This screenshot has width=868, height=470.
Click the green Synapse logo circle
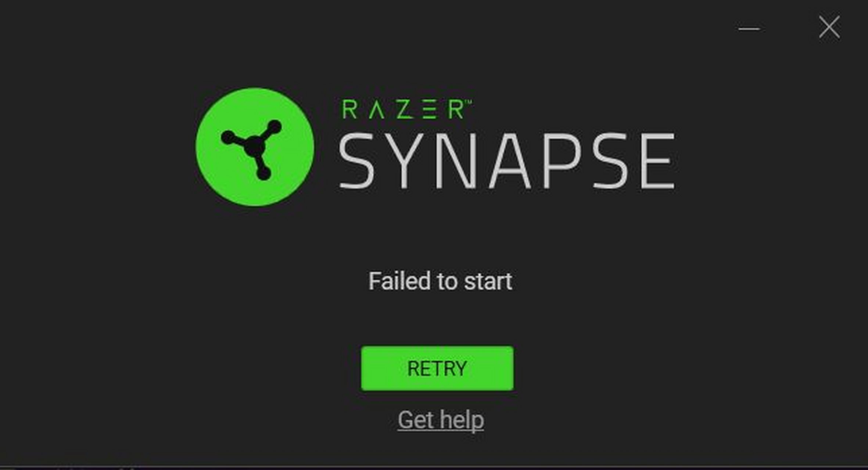(255, 147)
